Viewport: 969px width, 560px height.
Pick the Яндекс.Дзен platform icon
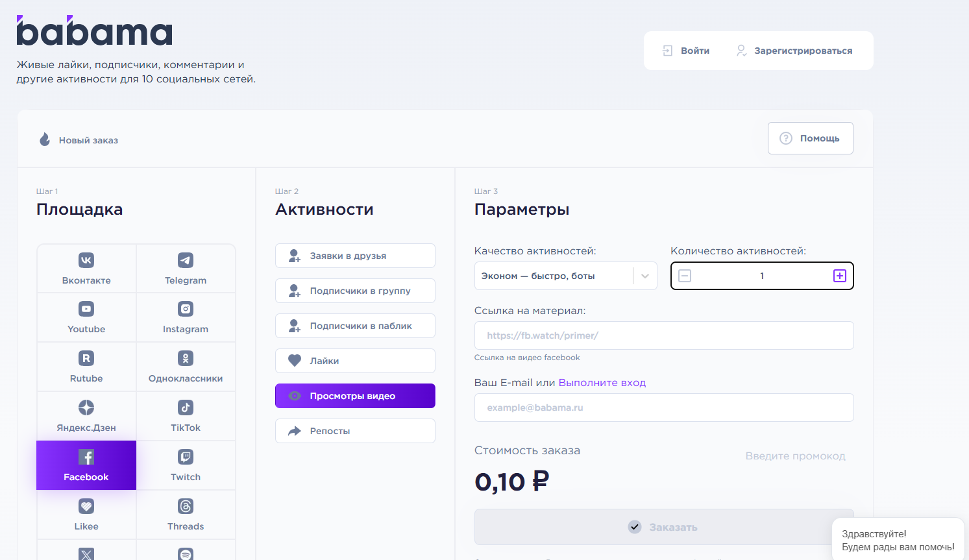tap(86, 408)
